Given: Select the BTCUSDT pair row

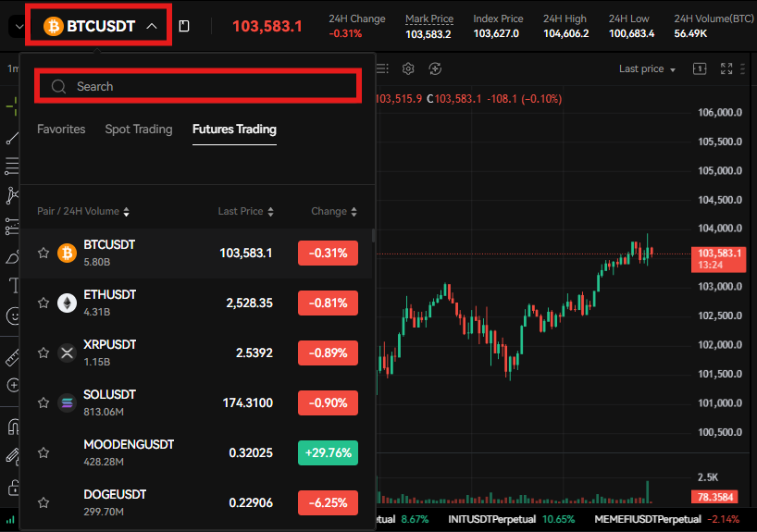Looking at the screenshot, I should click(197, 253).
